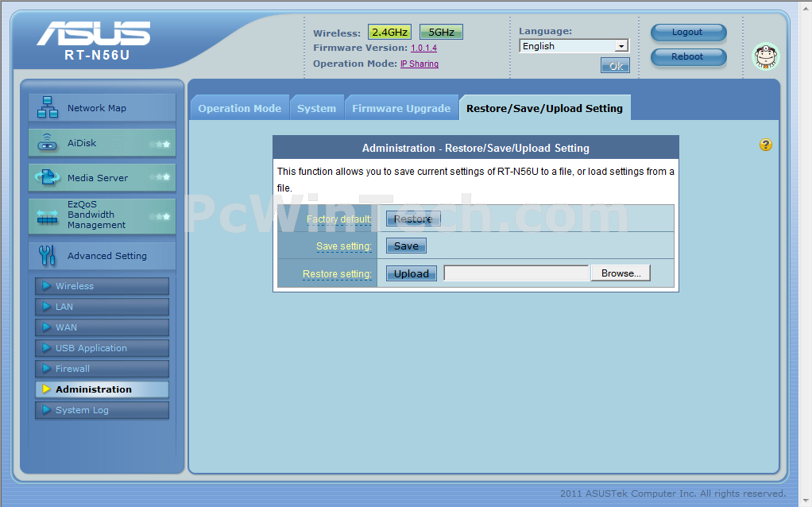Click the Media Server label

pyautogui.click(x=98, y=178)
